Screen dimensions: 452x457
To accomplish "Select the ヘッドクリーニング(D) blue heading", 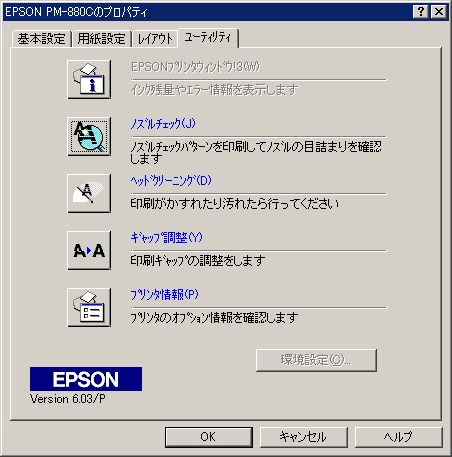I will (171, 181).
